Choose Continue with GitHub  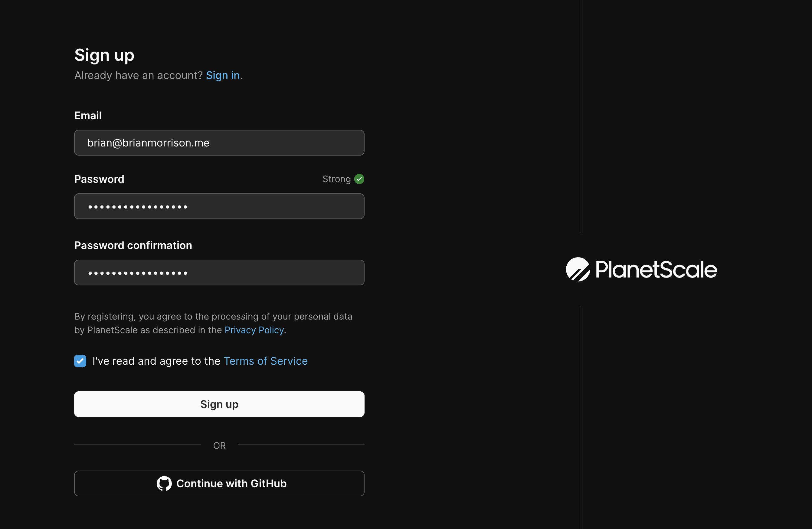[219, 483]
